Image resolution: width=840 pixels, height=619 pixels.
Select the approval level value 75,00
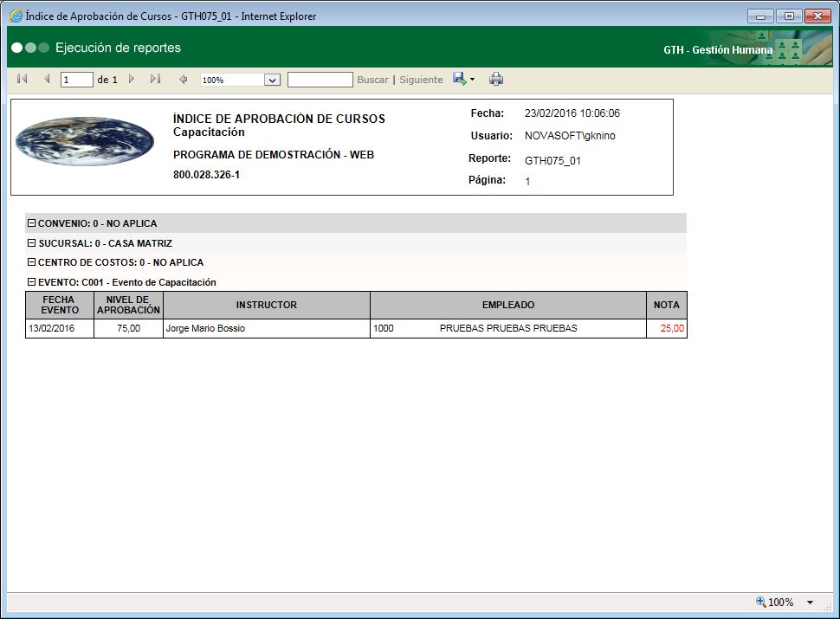pyautogui.click(x=128, y=328)
